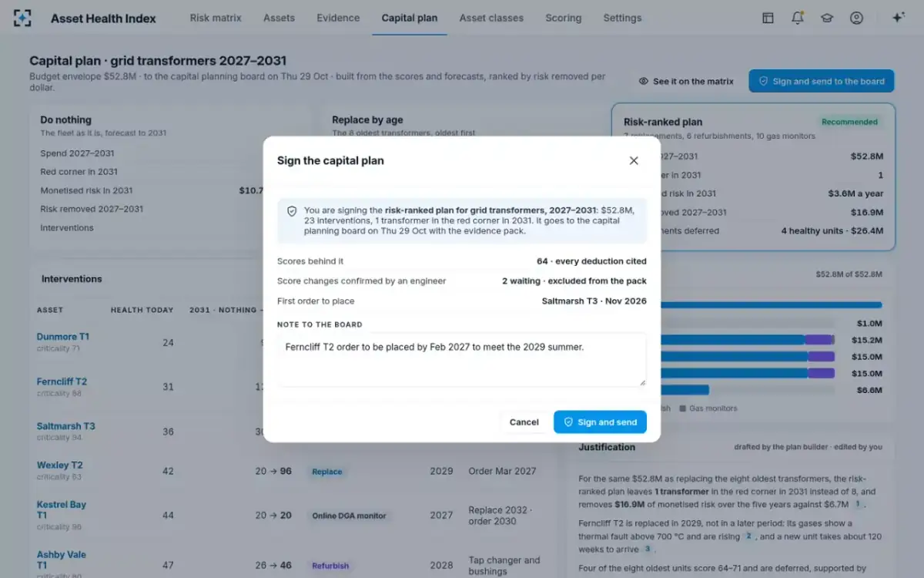Viewport: 924px width, 578px height.
Task: Click the Refurbish tag on Ashby Vale row
Action: pyautogui.click(x=330, y=566)
